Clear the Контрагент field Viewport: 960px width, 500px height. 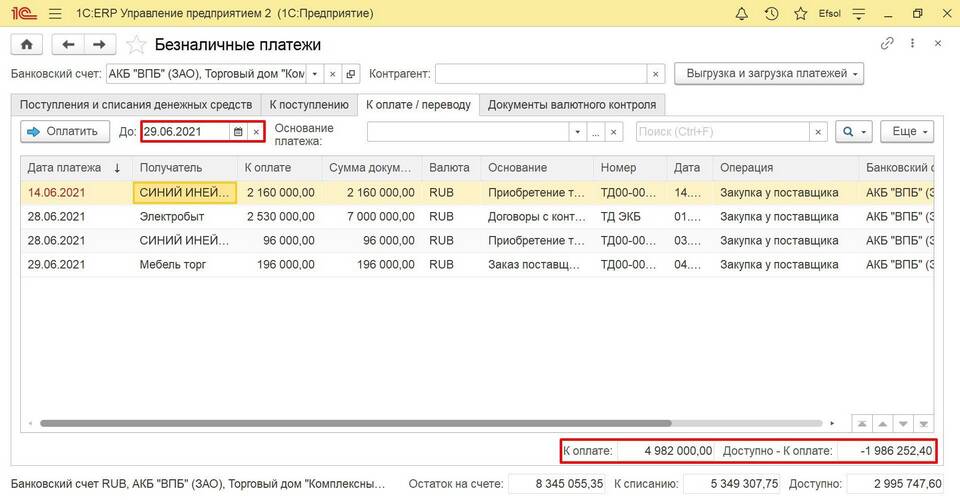655,74
